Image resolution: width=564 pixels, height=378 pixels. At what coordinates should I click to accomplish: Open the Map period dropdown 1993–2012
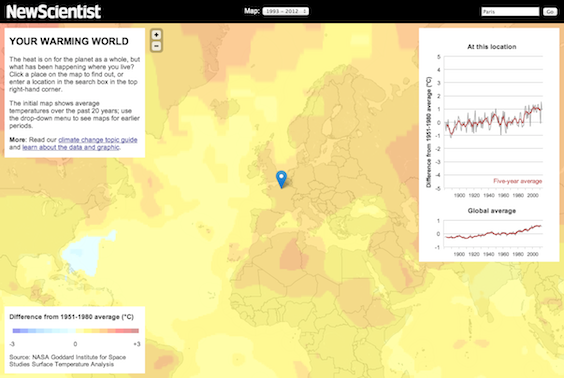tap(286, 12)
